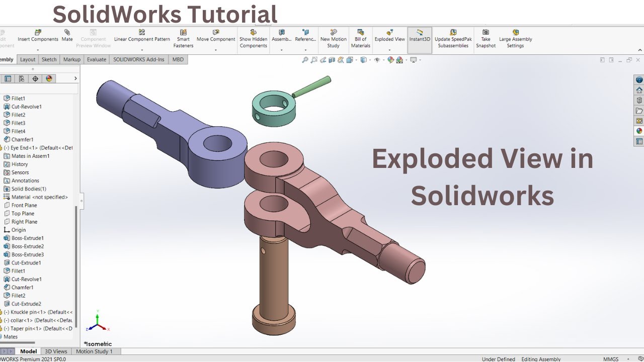Click Show Hidden Components
The height and width of the screenshot is (362, 644).
pos(253,39)
